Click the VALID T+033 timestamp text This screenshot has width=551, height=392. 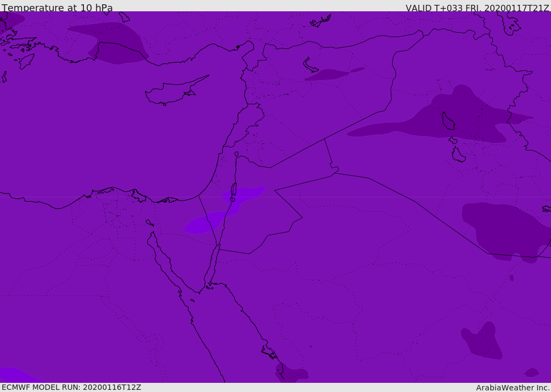point(477,8)
